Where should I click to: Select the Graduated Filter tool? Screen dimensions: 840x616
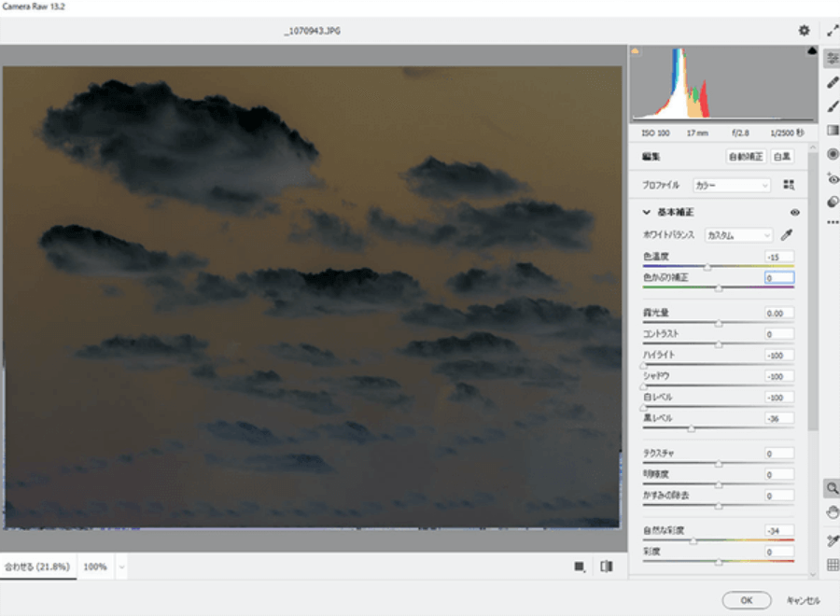coord(832,130)
